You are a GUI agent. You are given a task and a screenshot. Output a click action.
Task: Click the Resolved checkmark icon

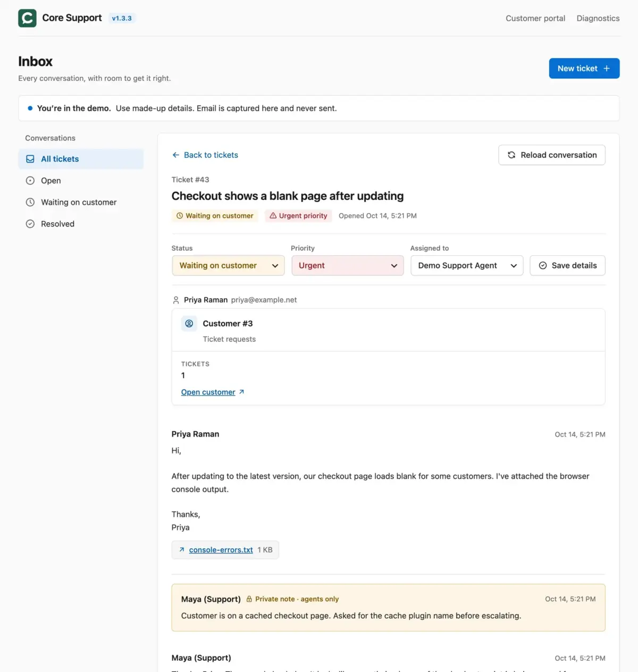click(x=30, y=224)
